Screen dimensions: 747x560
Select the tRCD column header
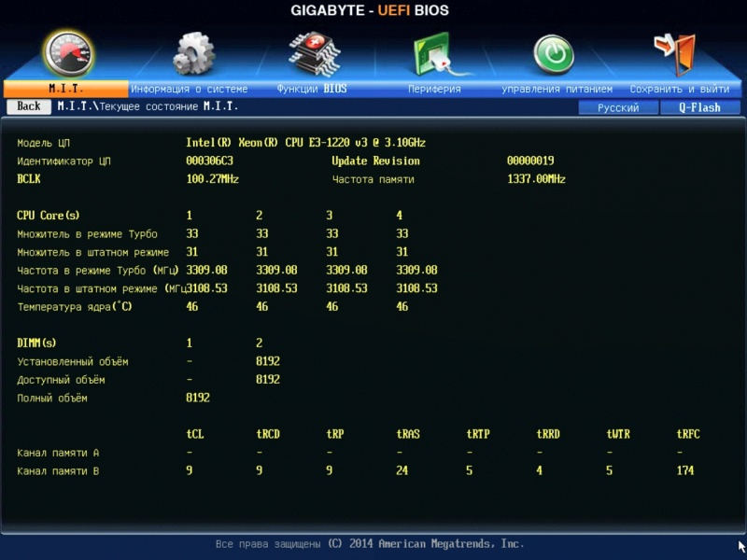(268, 434)
